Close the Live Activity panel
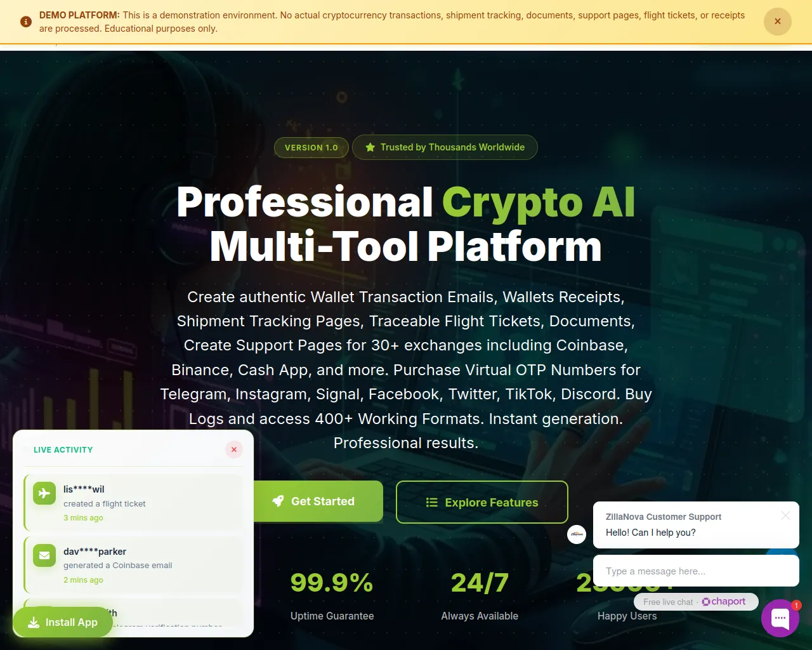 pyautogui.click(x=234, y=449)
